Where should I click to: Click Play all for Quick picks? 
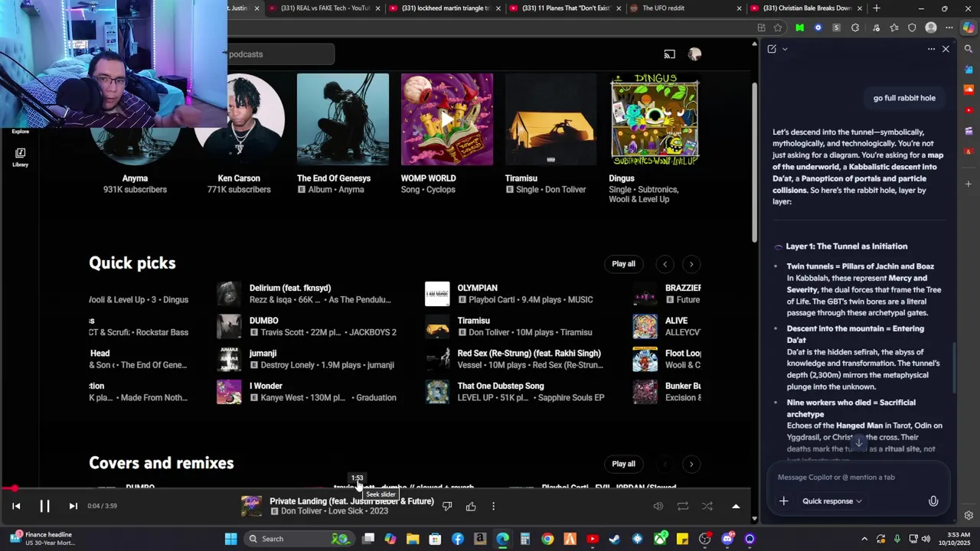point(623,264)
